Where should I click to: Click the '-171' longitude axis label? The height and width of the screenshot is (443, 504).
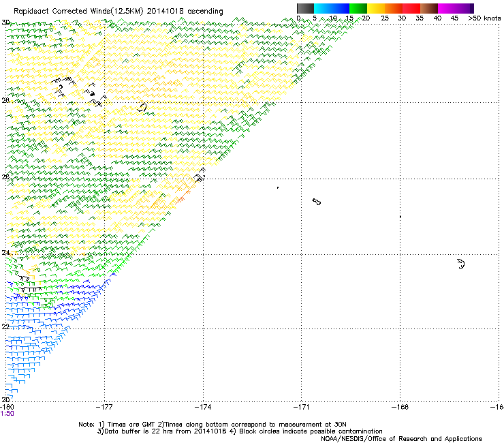[302, 407]
